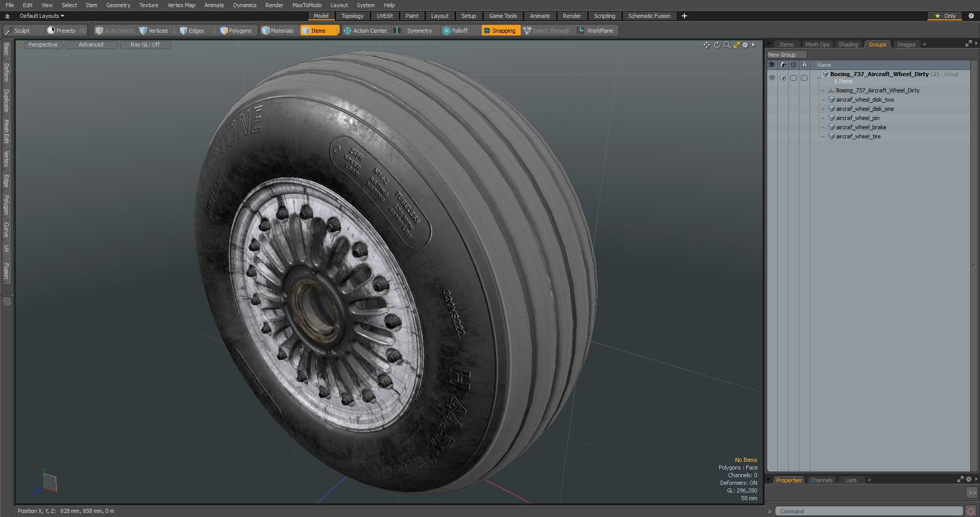This screenshot has height=517, width=980.
Task: Toggle the Only star button
Action: coord(945,16)
